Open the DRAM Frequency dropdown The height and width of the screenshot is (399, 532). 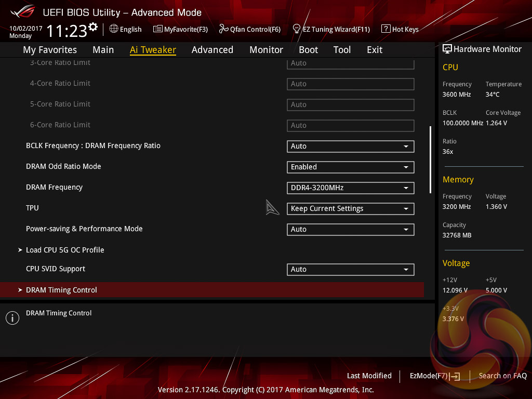350,188
